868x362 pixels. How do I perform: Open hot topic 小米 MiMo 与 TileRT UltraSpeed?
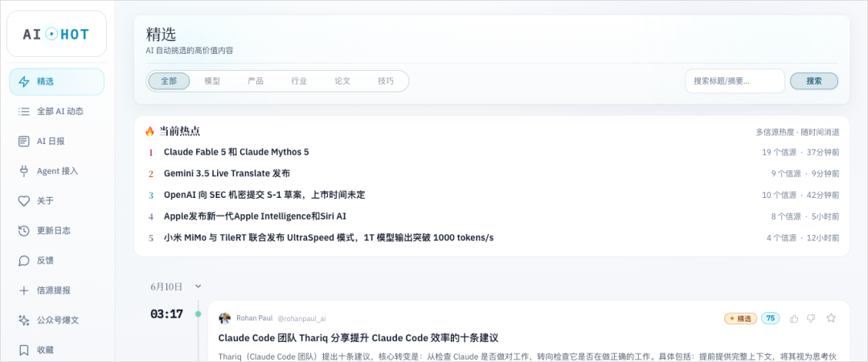(x=329, y=238)
